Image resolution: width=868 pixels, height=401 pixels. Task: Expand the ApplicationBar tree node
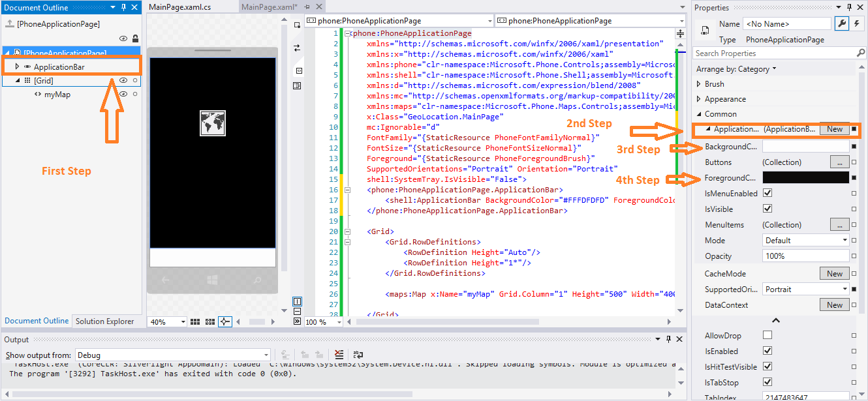[x=17, y=67]
